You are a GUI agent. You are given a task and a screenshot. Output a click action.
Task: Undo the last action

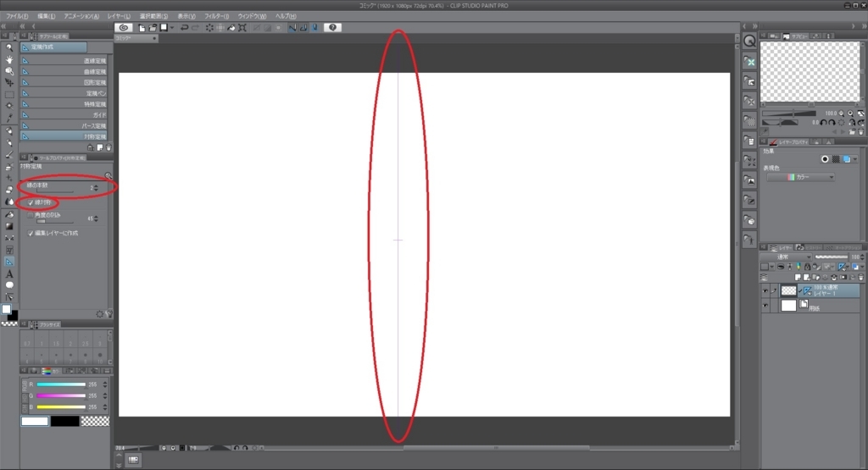[x=184, y=28]
